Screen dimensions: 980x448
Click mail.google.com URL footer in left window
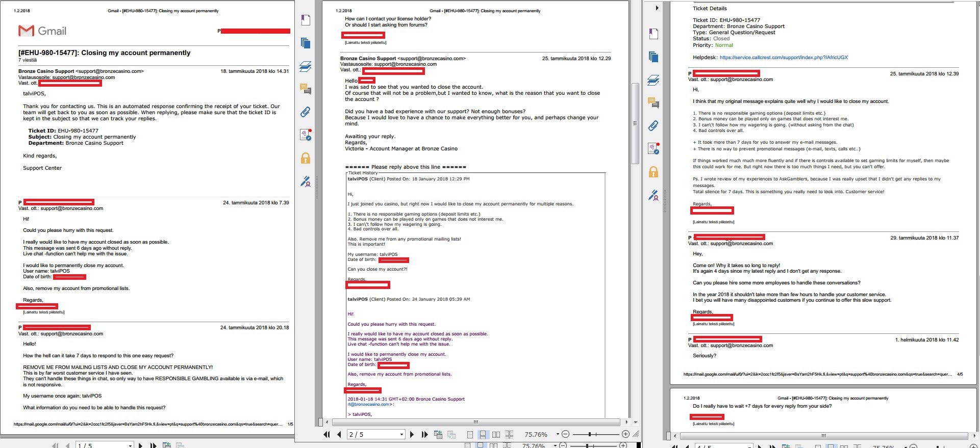coord(148,424)
